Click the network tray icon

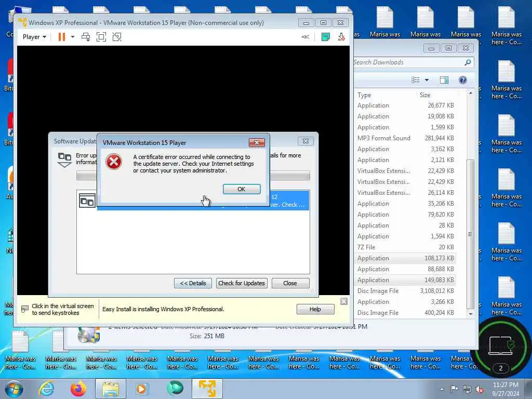(467, 389)
